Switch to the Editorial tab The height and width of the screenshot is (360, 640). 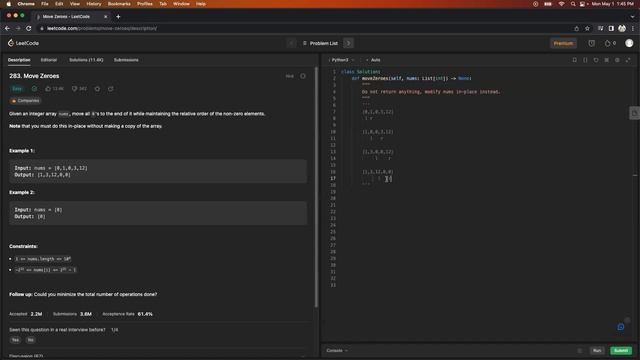pos(49,60)
